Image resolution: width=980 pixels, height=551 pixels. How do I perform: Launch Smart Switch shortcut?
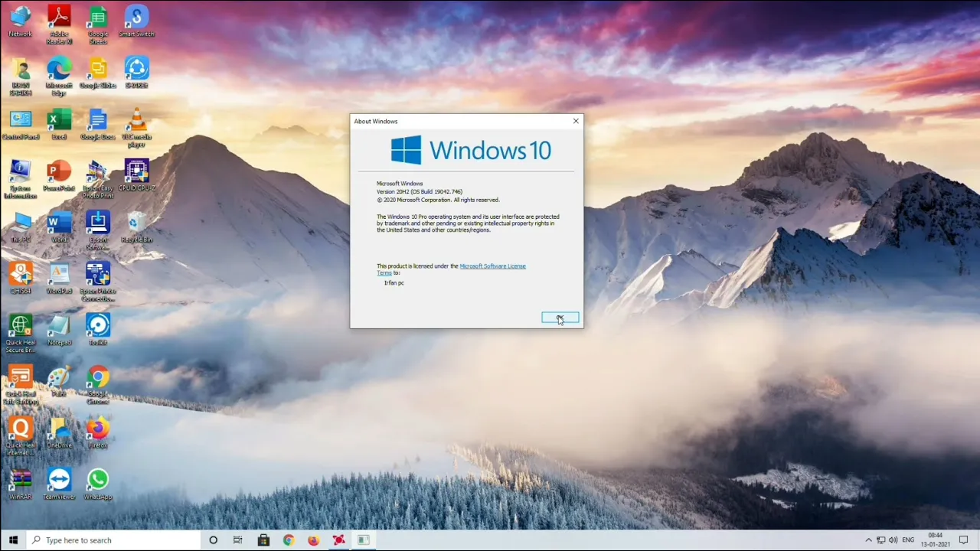point(136,21)
